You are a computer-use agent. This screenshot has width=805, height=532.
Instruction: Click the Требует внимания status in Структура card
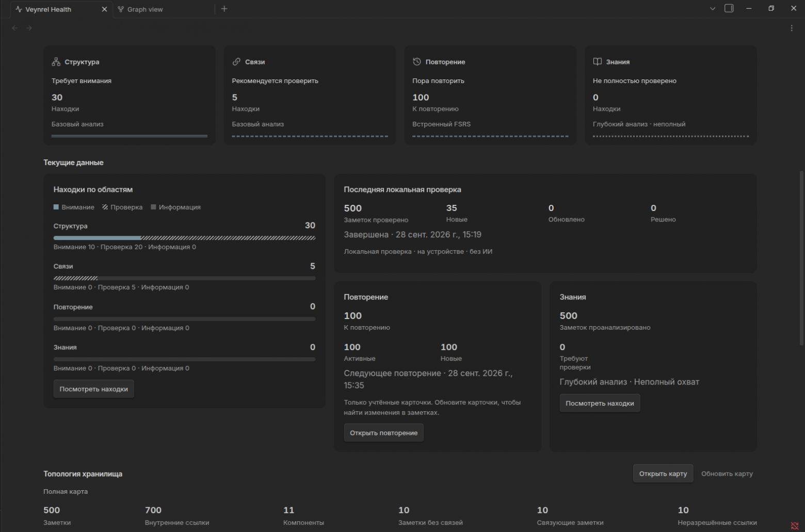pyautogui.click(x=82, y=81)
